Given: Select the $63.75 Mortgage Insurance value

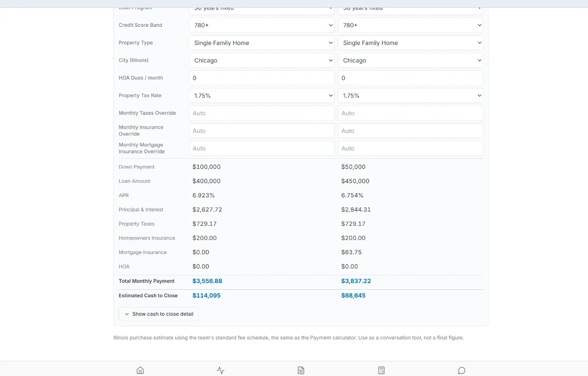Looking at the screenshot, I should pos(351,252).
